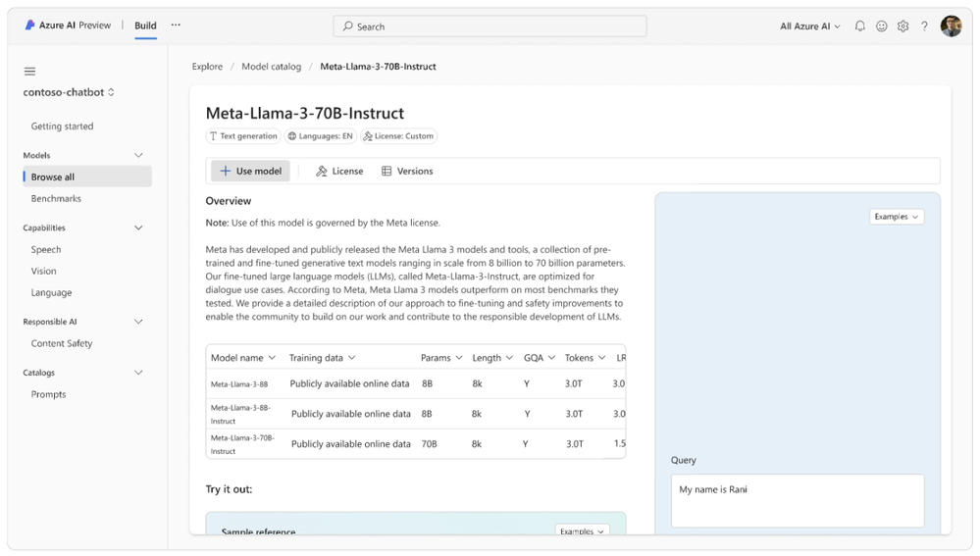This screenshot has width=980, height=556.
Task: Open the notifications bell icon
Action: [x=860, y=26]
